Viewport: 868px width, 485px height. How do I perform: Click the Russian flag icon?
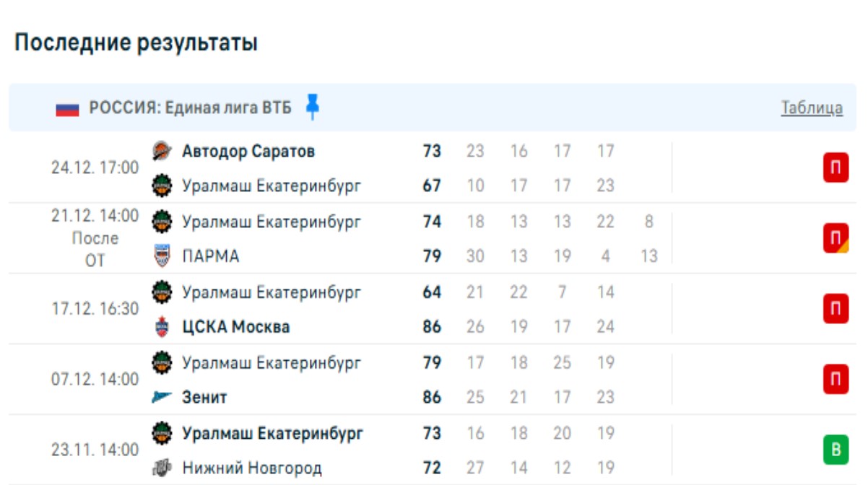pyautogui.click(x=67, y=108)
